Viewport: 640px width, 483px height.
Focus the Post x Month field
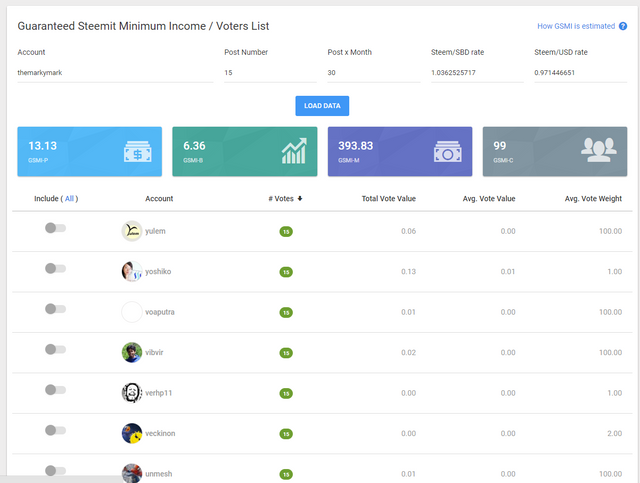click(373, 73)
